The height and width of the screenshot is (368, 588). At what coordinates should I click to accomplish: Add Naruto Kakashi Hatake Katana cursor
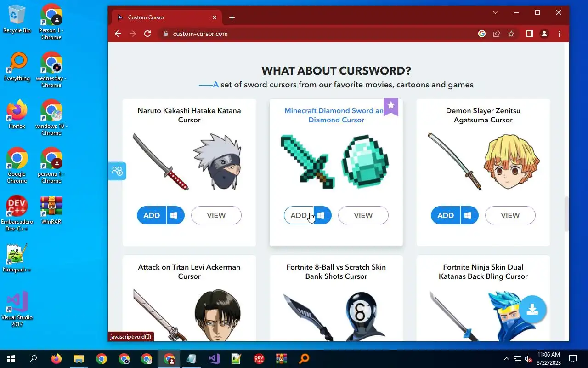(152, 215)
